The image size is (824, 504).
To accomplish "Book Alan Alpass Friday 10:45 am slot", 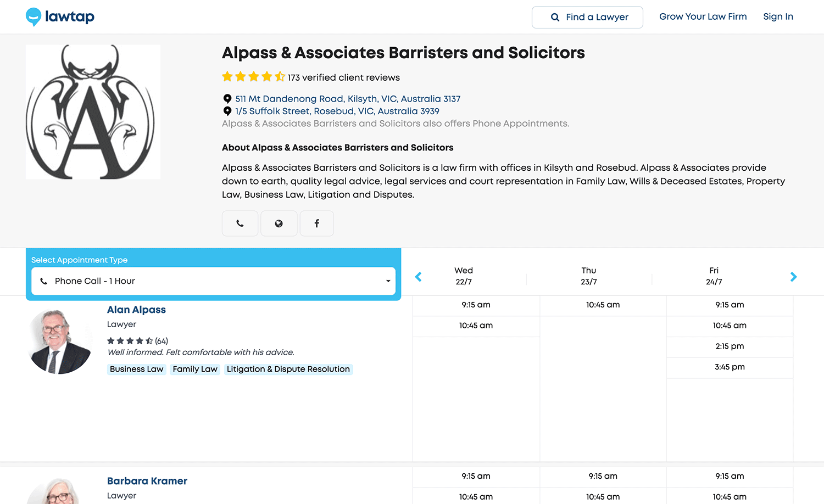I will (730, 326).
